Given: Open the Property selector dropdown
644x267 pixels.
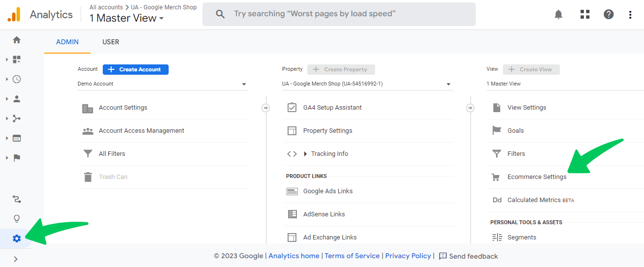Looking at the screenshot, I should [367, 84].
